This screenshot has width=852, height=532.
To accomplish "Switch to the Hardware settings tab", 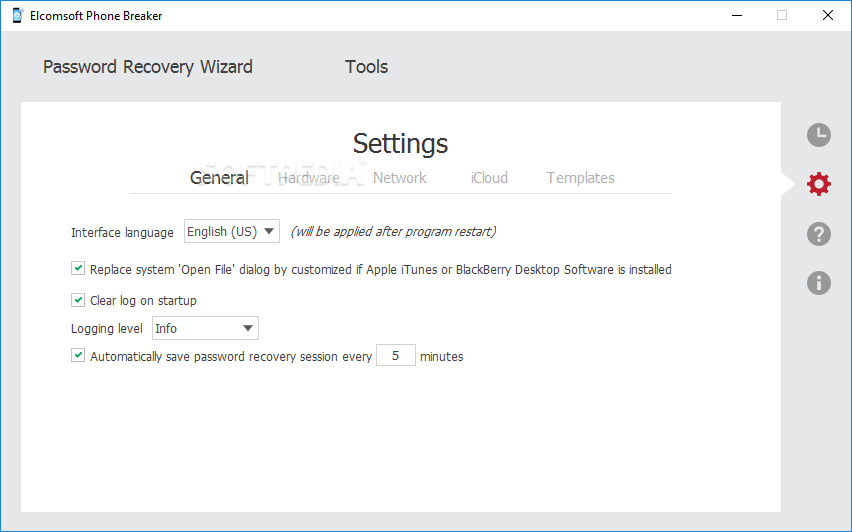I will pyautogui.click(x=309, y=178).
